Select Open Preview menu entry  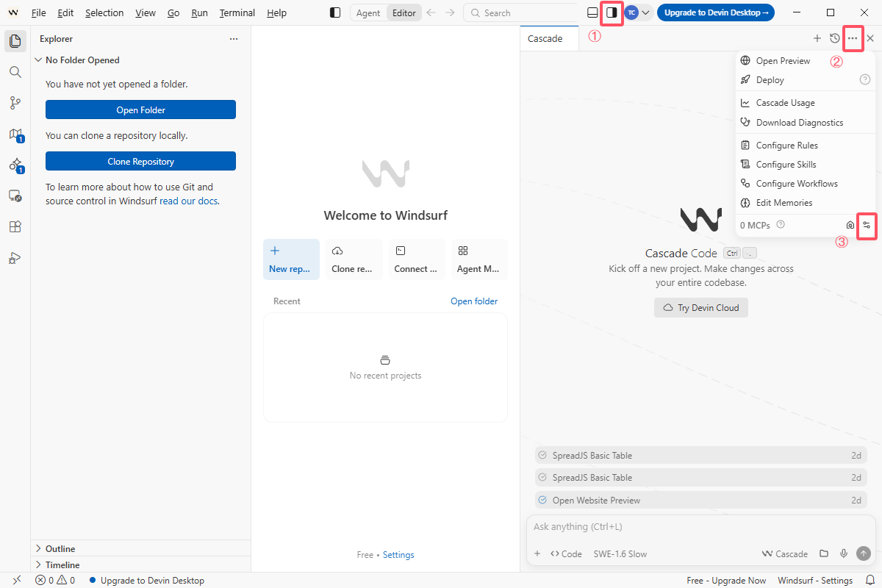(x=806, y=61)
